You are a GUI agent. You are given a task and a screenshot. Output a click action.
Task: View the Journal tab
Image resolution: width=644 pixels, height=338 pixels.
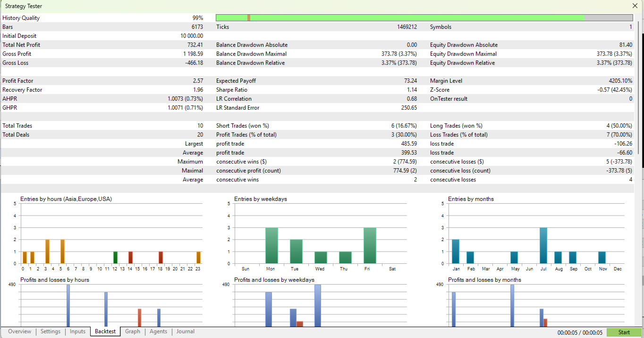(185, 331)
